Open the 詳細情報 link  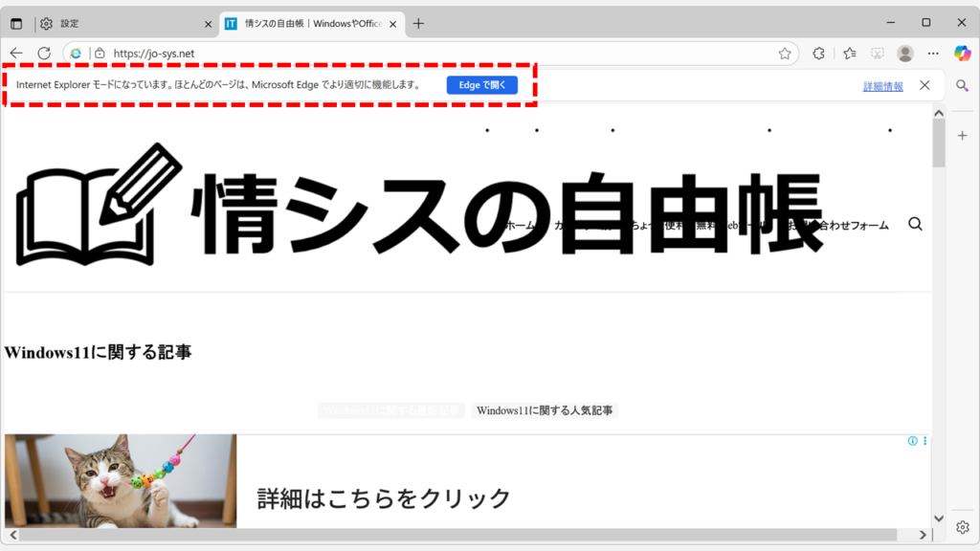881,85
